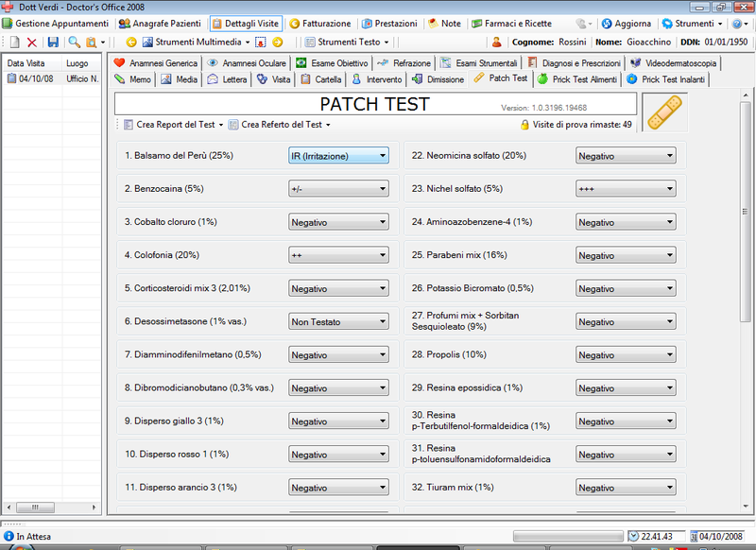
Task: Switch to the Refrazione tab
Action: click(404, 63)
